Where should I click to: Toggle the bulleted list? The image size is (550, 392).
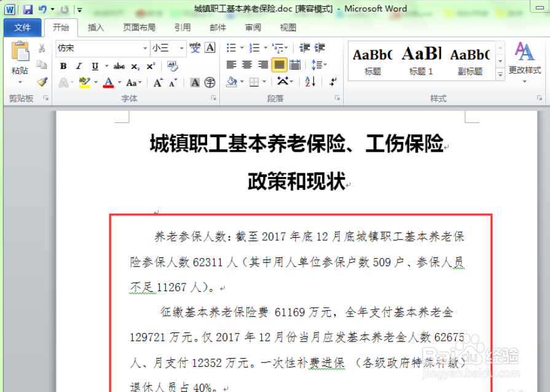[230, 47]
